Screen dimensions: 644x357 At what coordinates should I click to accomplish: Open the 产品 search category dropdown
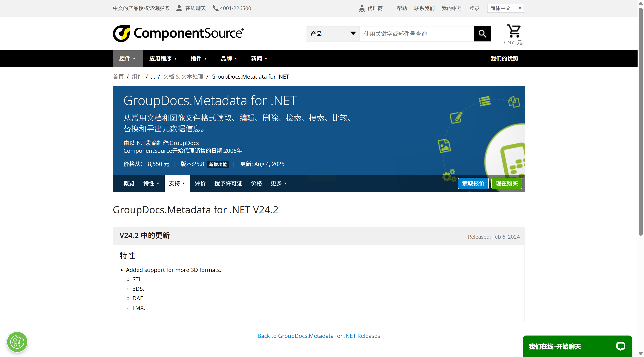coord(333,34)
